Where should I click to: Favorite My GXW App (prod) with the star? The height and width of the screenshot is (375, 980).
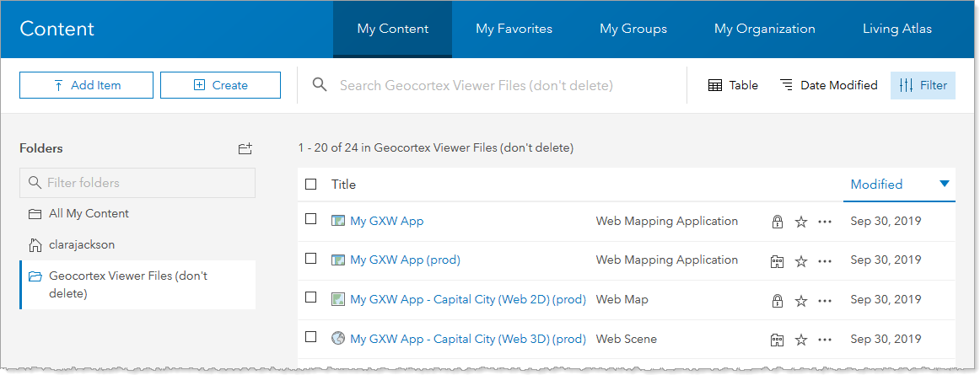click(801, 261)
